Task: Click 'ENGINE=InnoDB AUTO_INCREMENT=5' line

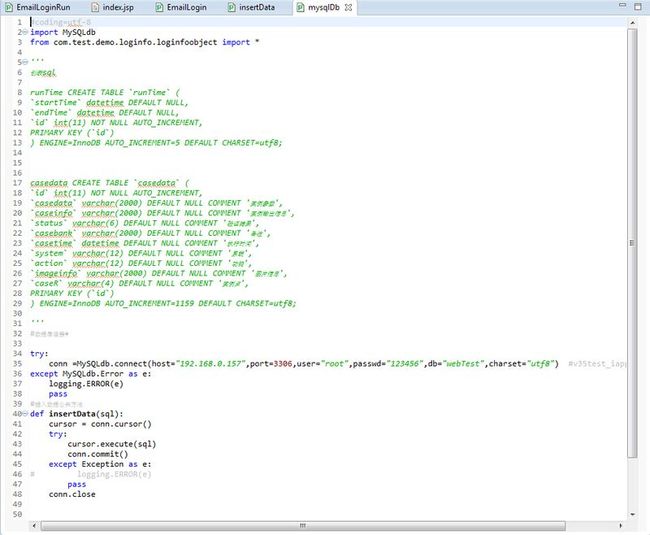Action: 156,143
